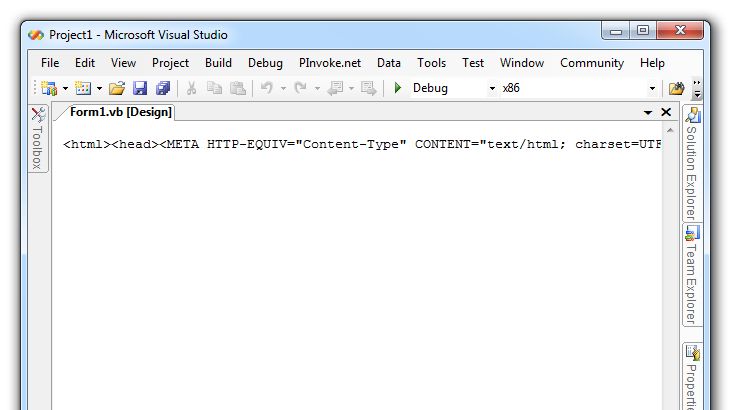Open the Toolbox side panel
Image resolution: width=740 pixels, height=410 pixels.
(x=38, y=139)
